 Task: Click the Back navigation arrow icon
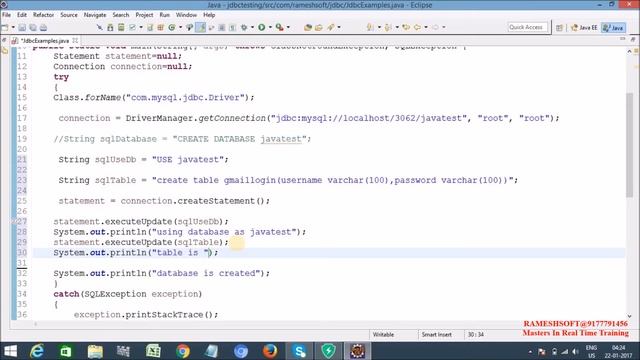(x=417, y=27)
